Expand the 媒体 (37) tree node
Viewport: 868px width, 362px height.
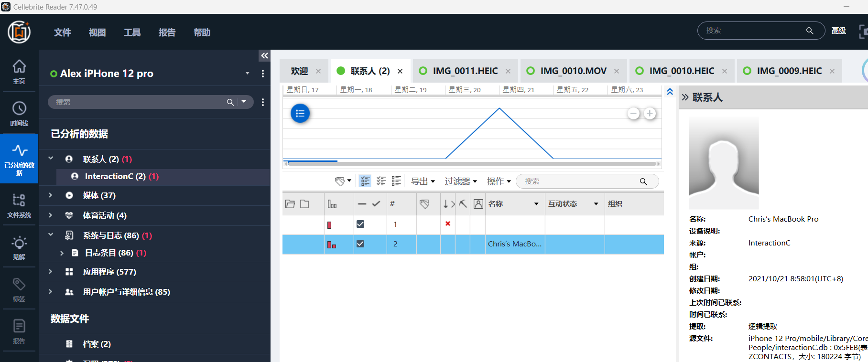pos(51,195)
